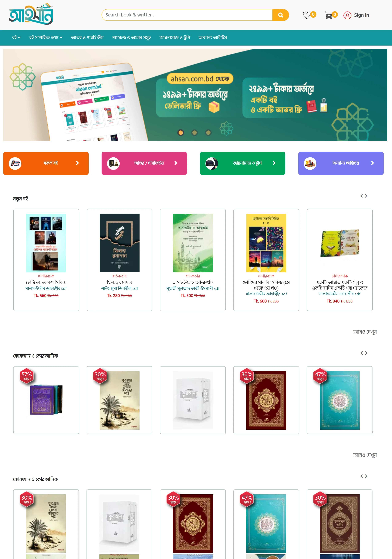Expand the বই সম্পকিত তথ্য dropdown
The image size is (392, 559).
(46, 38)
